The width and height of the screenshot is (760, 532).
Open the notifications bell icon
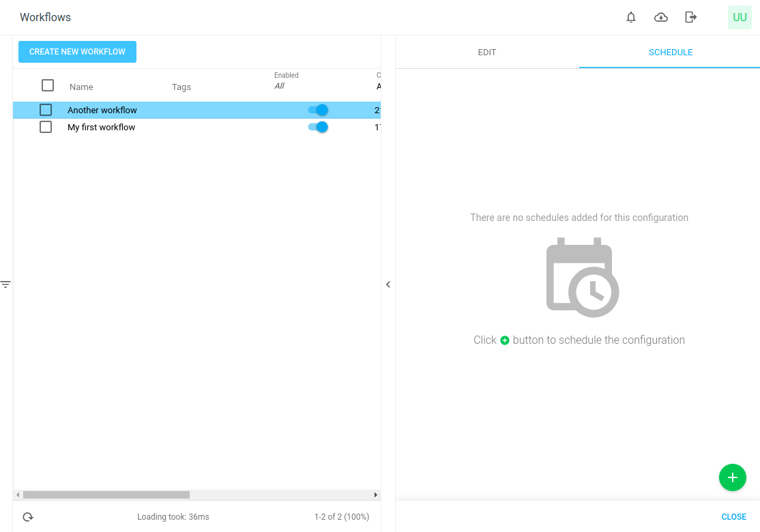point(631,17)
